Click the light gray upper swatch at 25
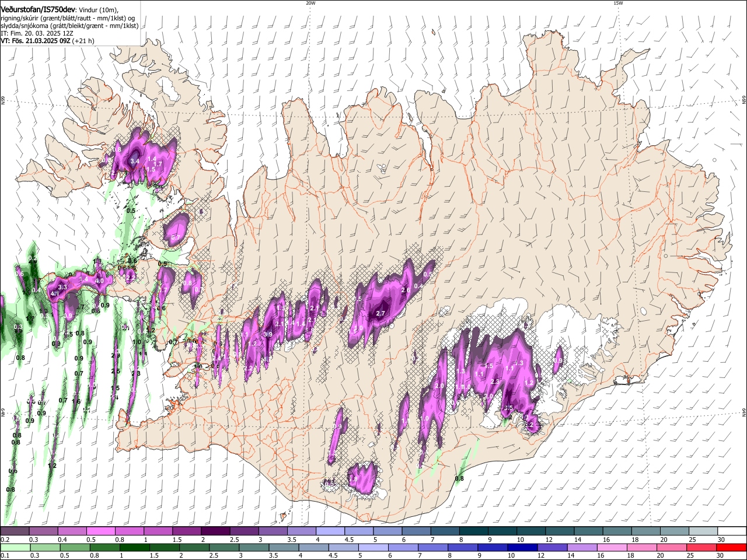The height and width of the screenshot is (560, 747). (703, 531)
